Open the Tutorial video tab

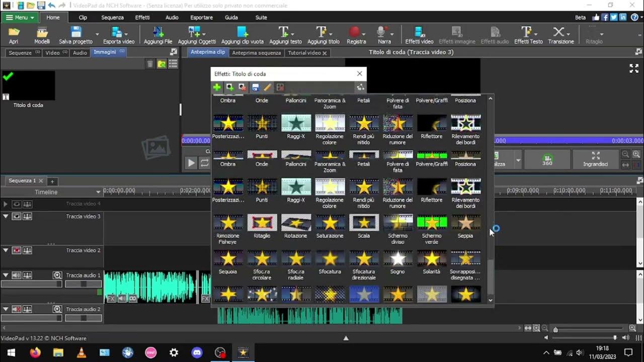pos(307,53)
